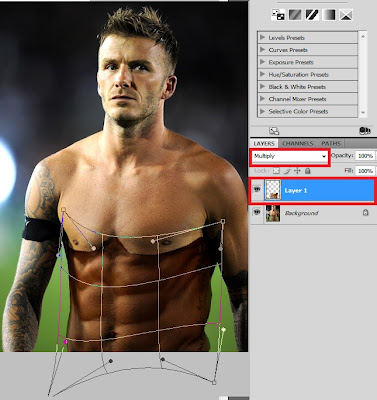Enable lock position icon
This screenshot has width=377, height=400.
tap(297, 171)
